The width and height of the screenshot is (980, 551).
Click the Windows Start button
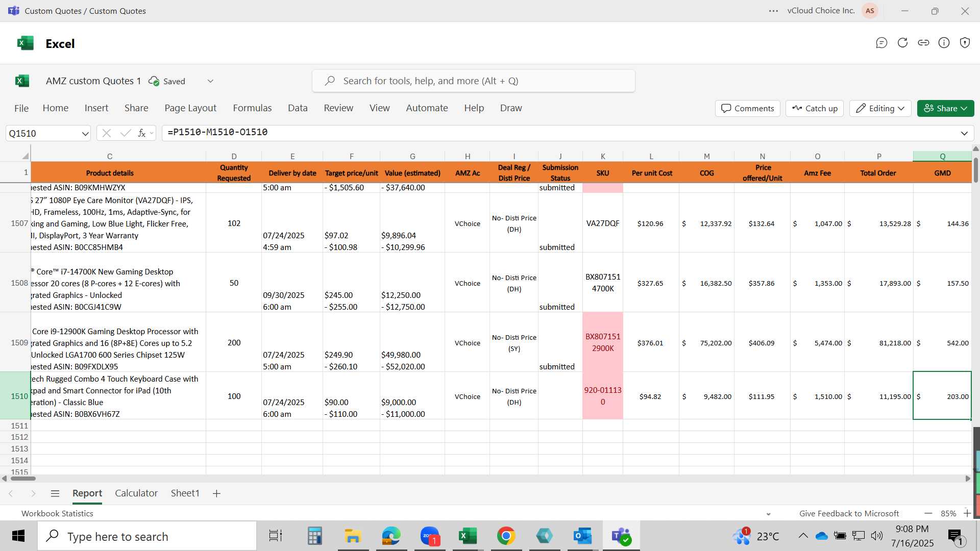click(x=18, y=536)
